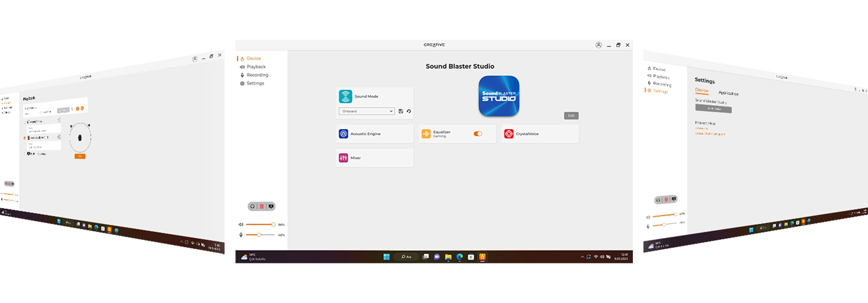The width and height of the screenshot is (868, 303).
Task: Expand the Onboard sound mode dropdown
Action: pos(366,111)
